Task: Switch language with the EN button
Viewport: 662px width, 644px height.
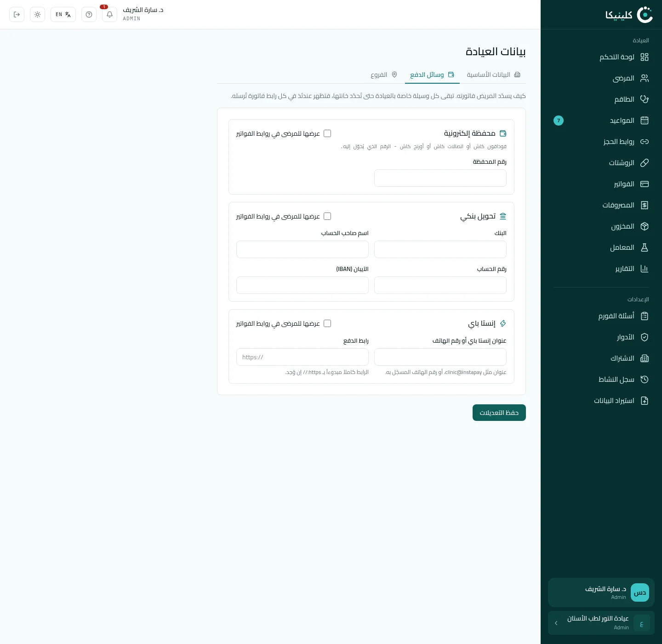Action: pos(63,14)
